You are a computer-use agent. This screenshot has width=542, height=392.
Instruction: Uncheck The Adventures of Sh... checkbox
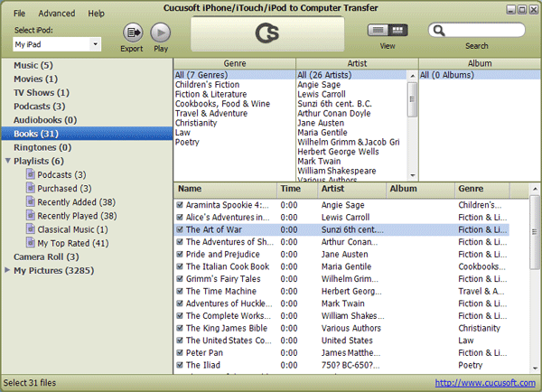180,242
